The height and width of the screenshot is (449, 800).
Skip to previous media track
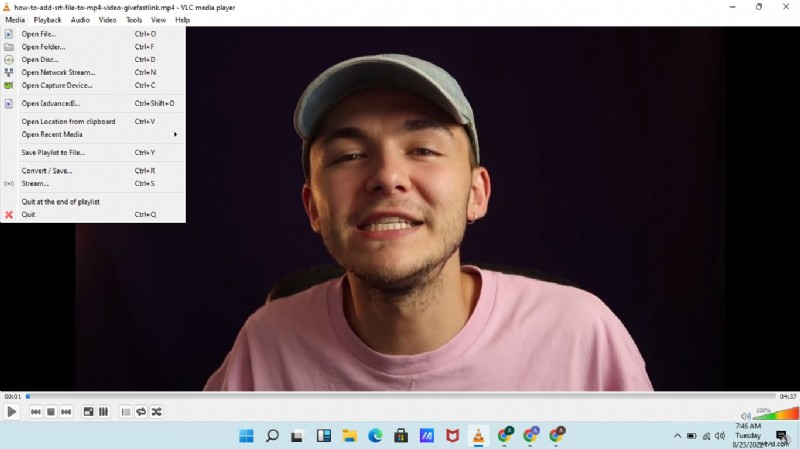pyautogui.click(x=35, y=411)
